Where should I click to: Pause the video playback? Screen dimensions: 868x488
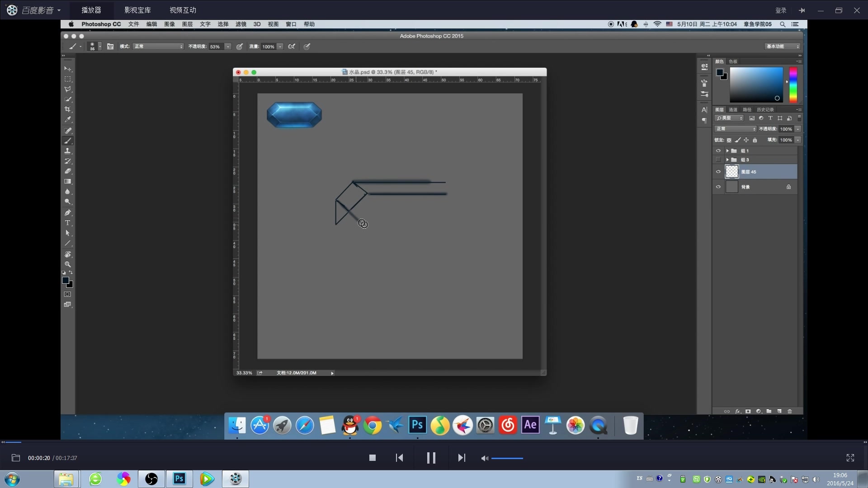tap(431, 458)
